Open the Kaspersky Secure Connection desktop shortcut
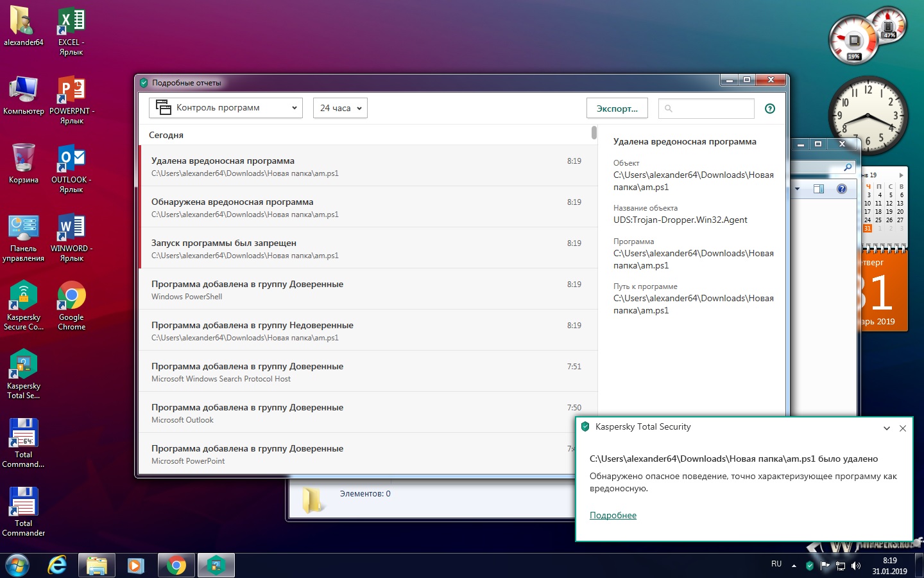 click(x=24, y=304)
